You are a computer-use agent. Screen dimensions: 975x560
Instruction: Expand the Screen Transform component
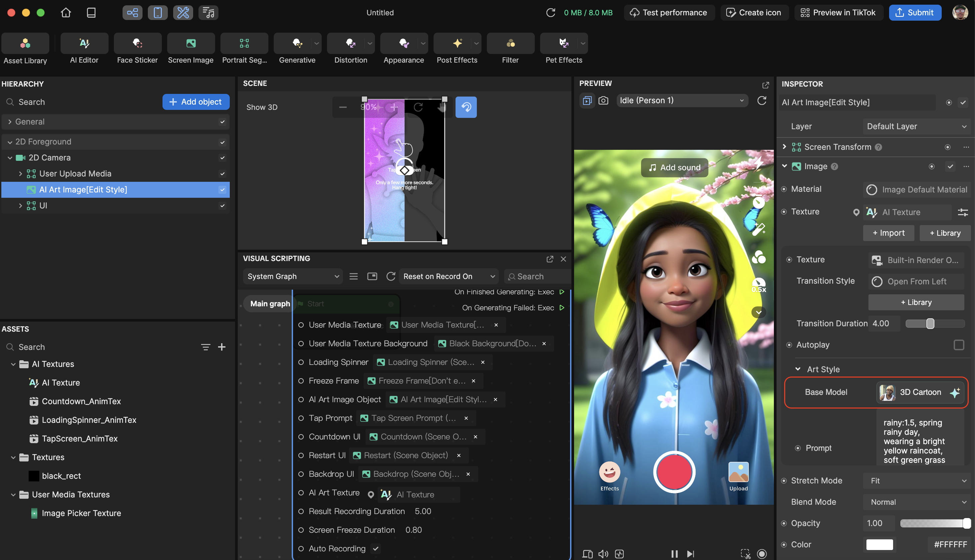[785, 147]
